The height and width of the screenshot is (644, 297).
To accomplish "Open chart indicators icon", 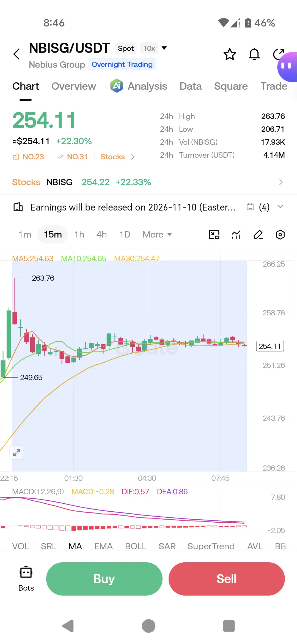I will 236,234.
